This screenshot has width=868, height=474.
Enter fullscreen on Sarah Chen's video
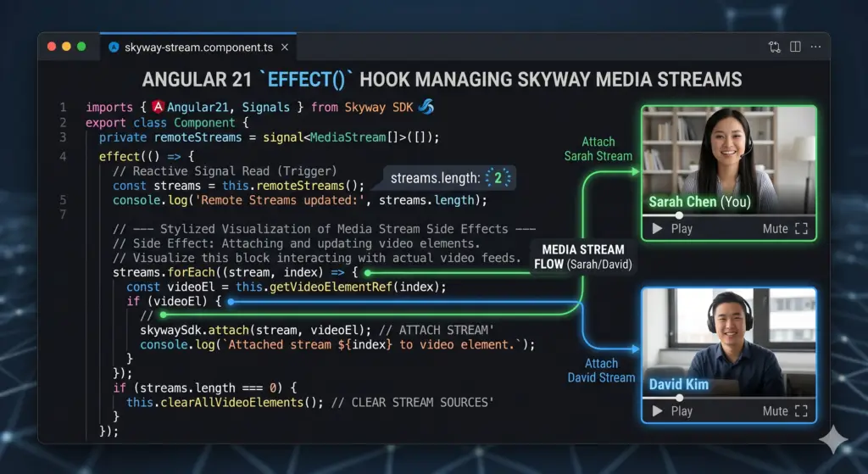tap(802, 229)
